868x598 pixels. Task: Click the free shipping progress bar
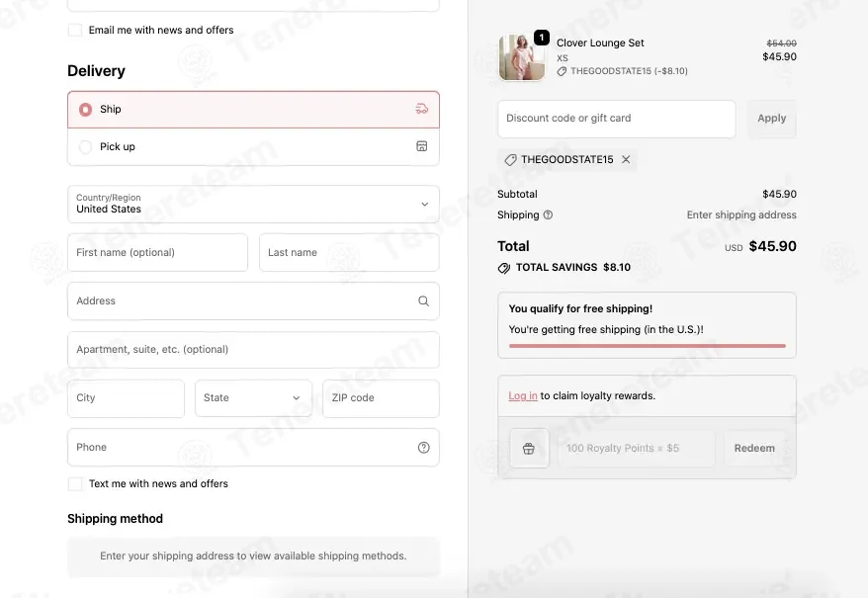[x=648, y=346]
